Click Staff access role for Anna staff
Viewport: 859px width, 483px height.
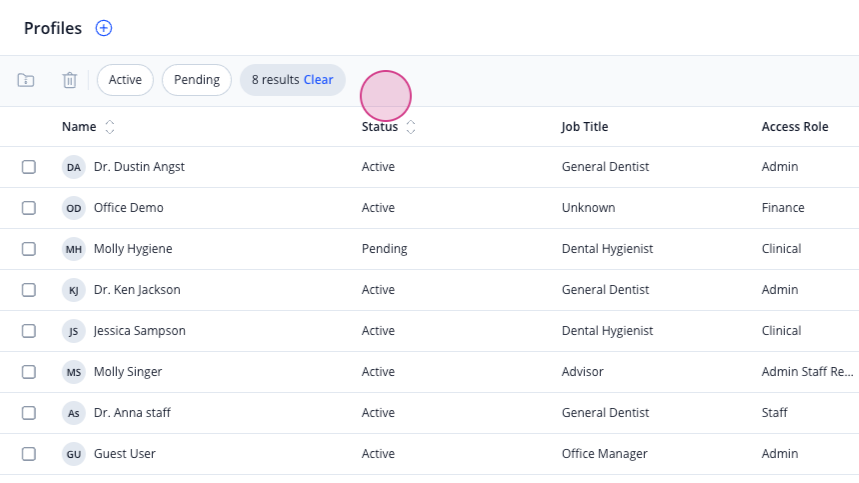click(775, 413)
